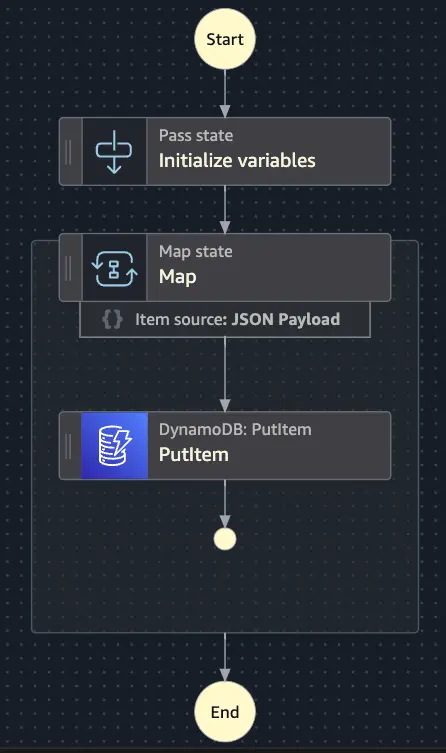446x753 pixels.
Task: Select the End node circle
Action: 225,712
